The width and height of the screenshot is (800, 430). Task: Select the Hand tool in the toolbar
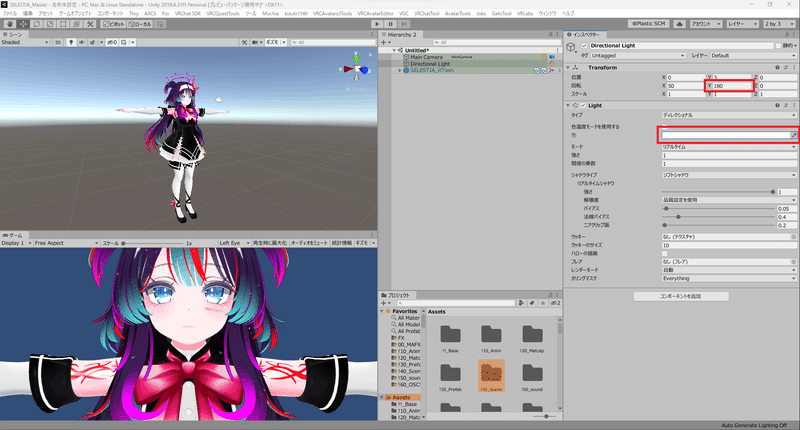pos(10,24)
